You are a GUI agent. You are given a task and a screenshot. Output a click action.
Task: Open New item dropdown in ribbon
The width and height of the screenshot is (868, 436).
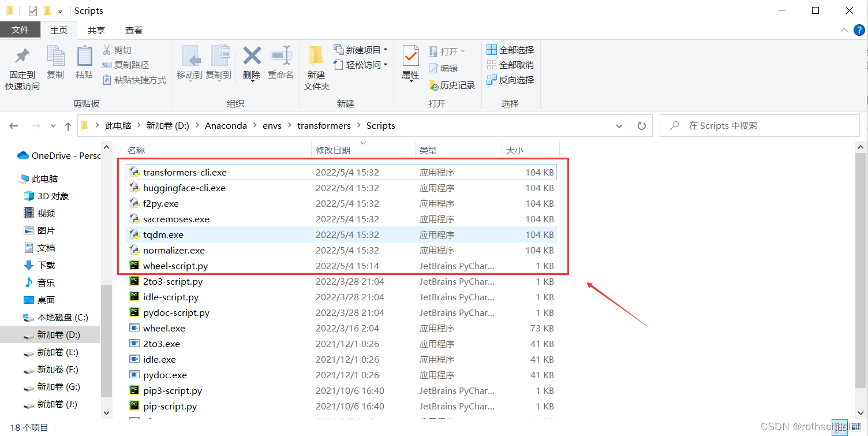point(386,50)
